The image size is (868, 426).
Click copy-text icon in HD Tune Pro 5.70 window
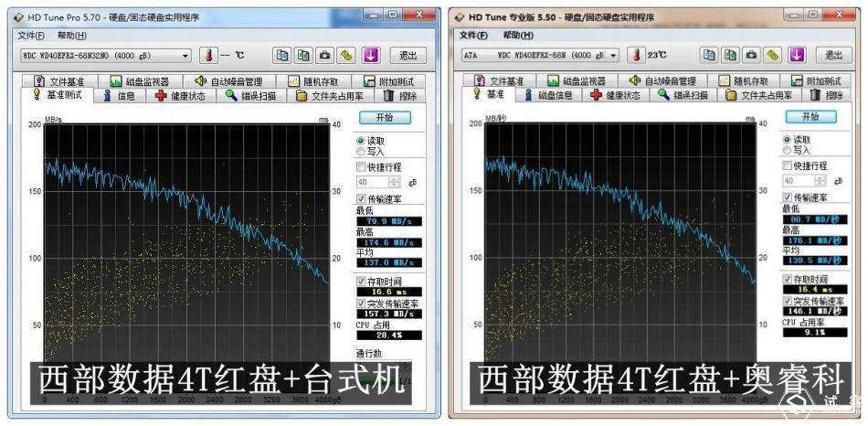[x=282, y=56]
